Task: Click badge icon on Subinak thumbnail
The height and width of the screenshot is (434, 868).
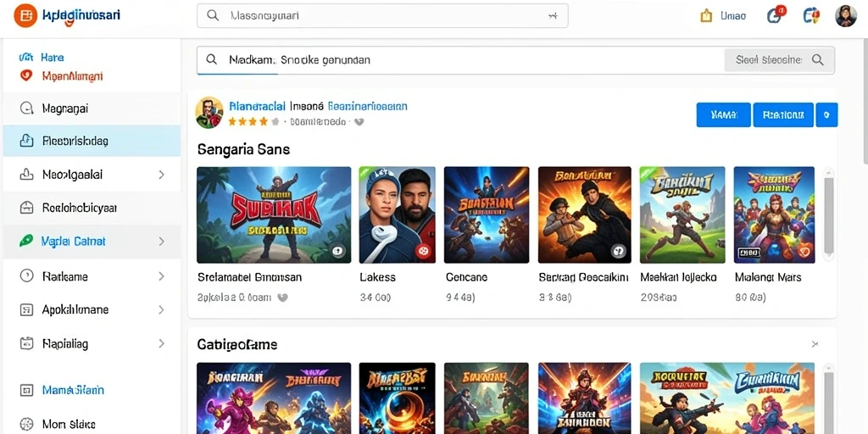Action: 338,251
